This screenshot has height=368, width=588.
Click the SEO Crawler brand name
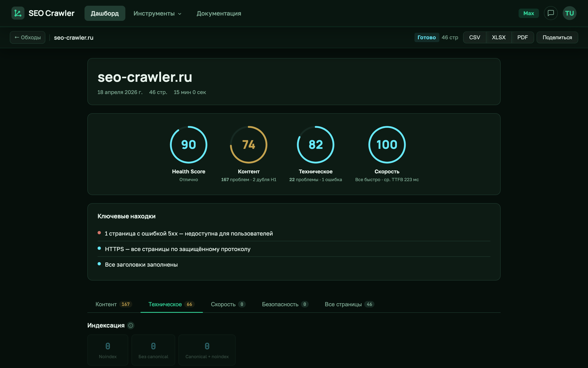[x=51, y=13]
